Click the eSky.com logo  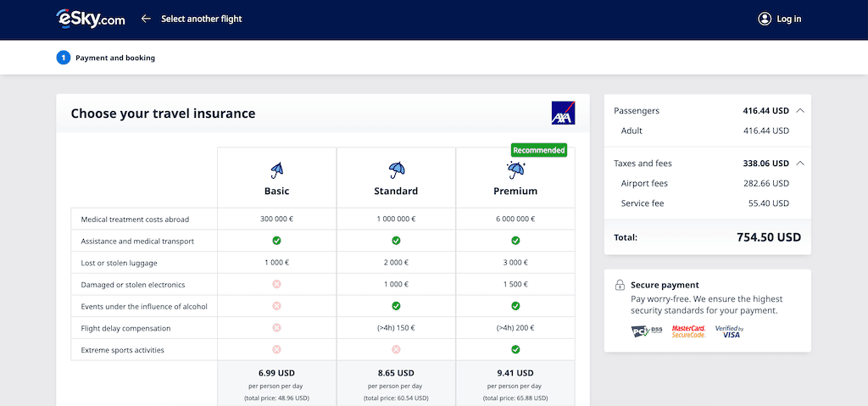click(x=90, y=19)
